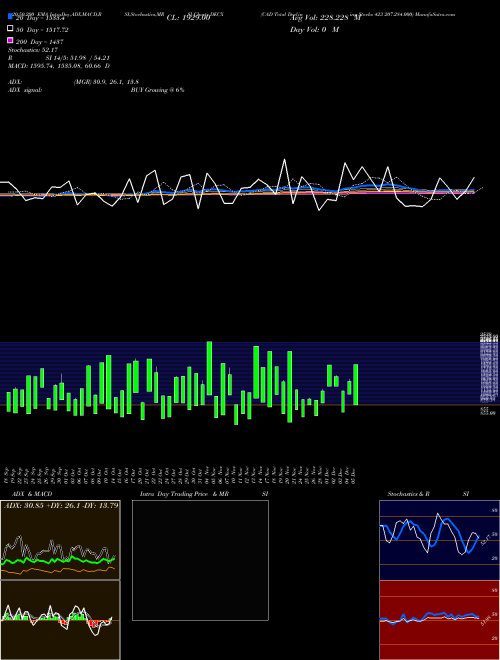Image resolution: width=500 pixels, height=660 pixels.
Task: Click the 'ADX: 30.85 +DY: 26.1 -DY: 13.79' header
Action: pyautogui.click(x=61, y=505)
